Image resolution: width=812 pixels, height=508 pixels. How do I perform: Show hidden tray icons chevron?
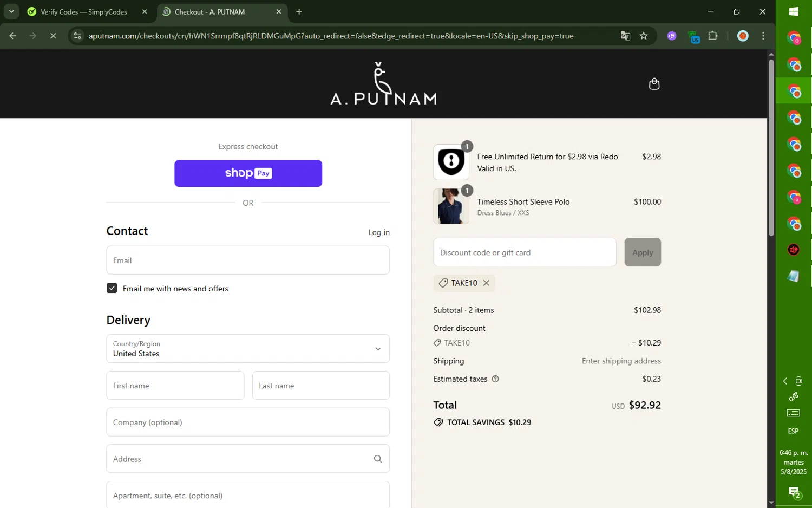click(x=785, y=381)
